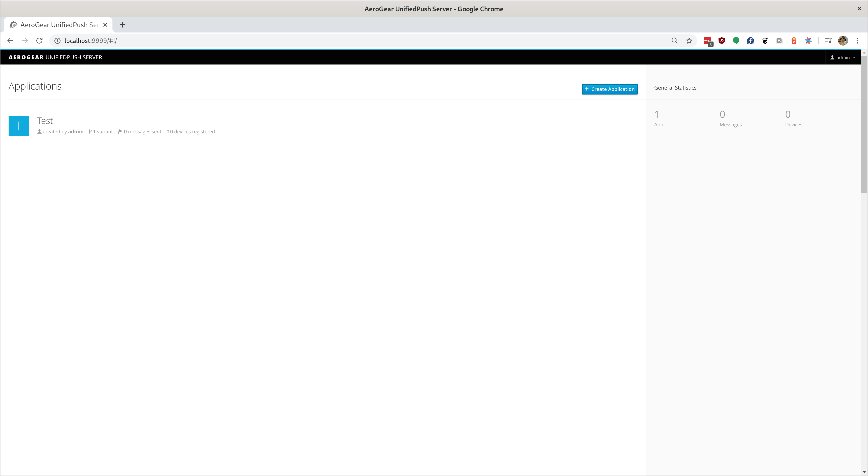868x476 pixels.
Task: Expand the admin user dropdown
Action: click(x=843, y=58)
